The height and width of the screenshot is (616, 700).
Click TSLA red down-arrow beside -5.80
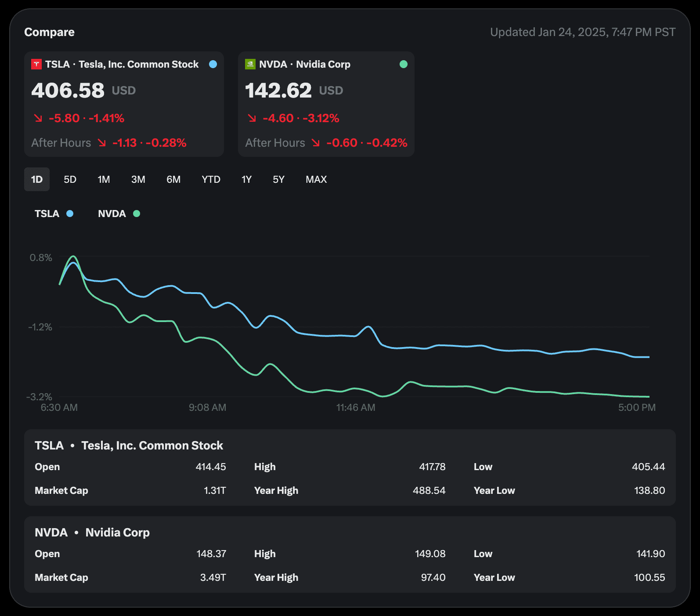[38, 118]
